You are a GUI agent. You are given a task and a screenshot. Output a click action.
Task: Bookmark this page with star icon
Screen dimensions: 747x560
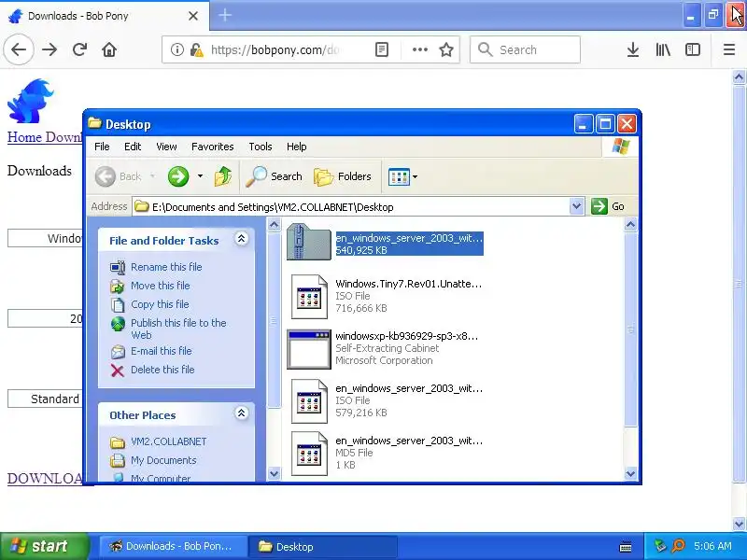[x=446, y=49]
